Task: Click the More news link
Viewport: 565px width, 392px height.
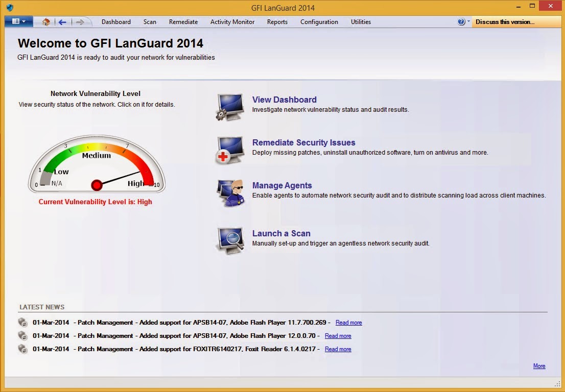Action: pyautogui.click(x=539, y=366)
